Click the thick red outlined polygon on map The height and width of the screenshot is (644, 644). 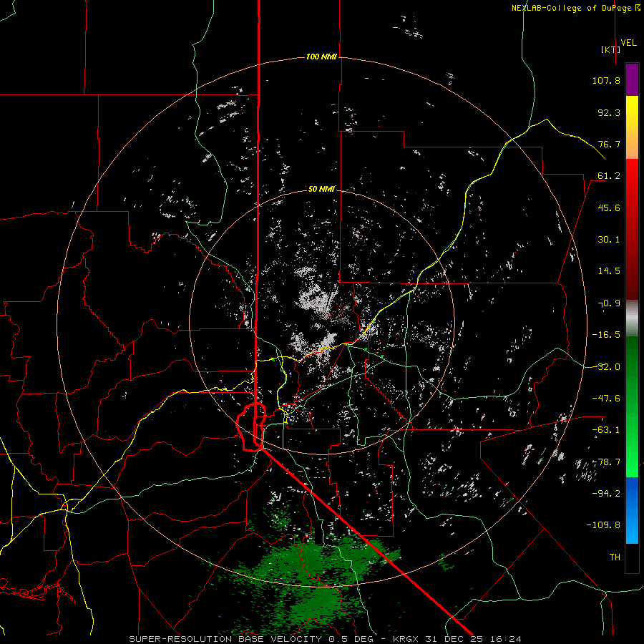[251, 427]
